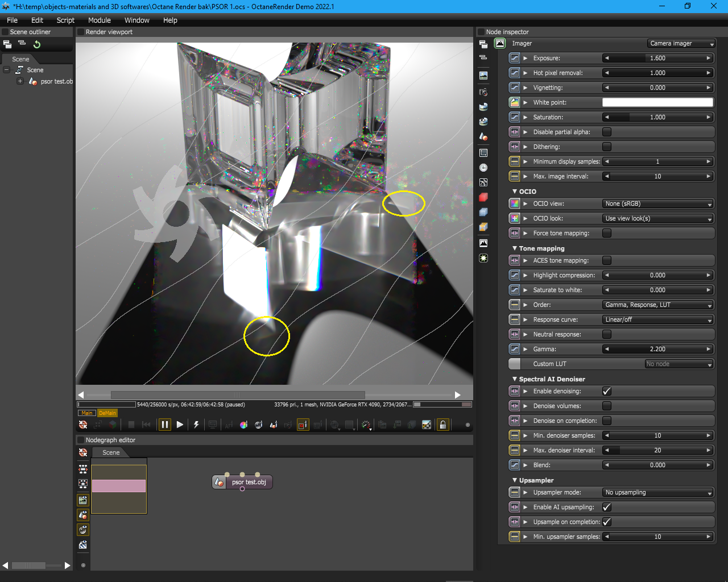This screenshot has width=728, height=582.
Task: Click the kernel noise icon in inspector sidebar
Action: (x=483, y=182)
